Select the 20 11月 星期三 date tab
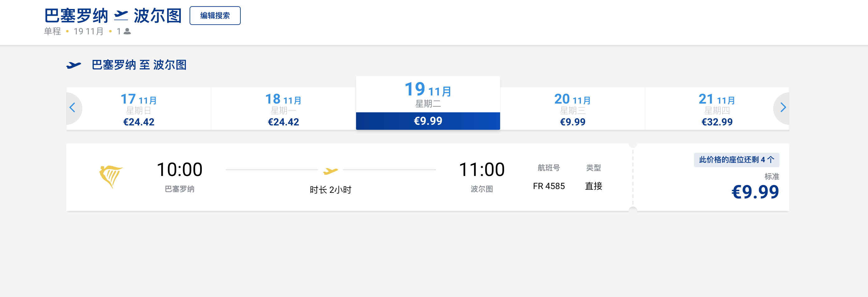 point(572,109)
